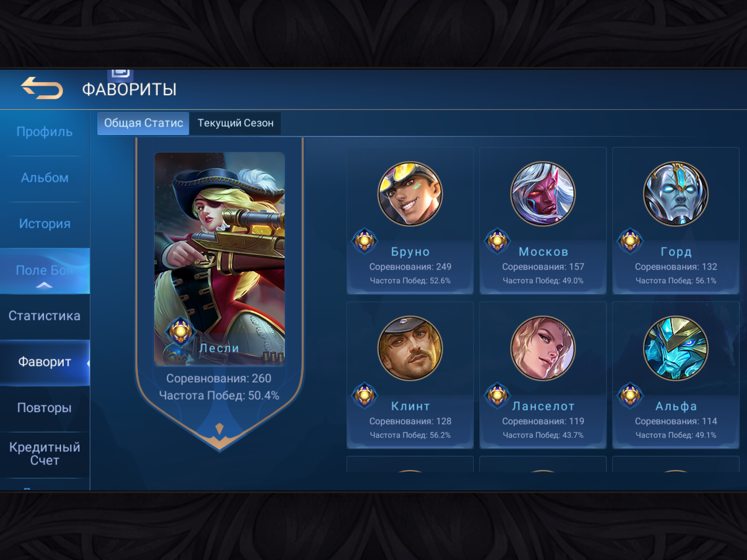This screenshot has height=560, width=747.
Task: Tap the orange back arrow icon
Action: tap(42, 88)
